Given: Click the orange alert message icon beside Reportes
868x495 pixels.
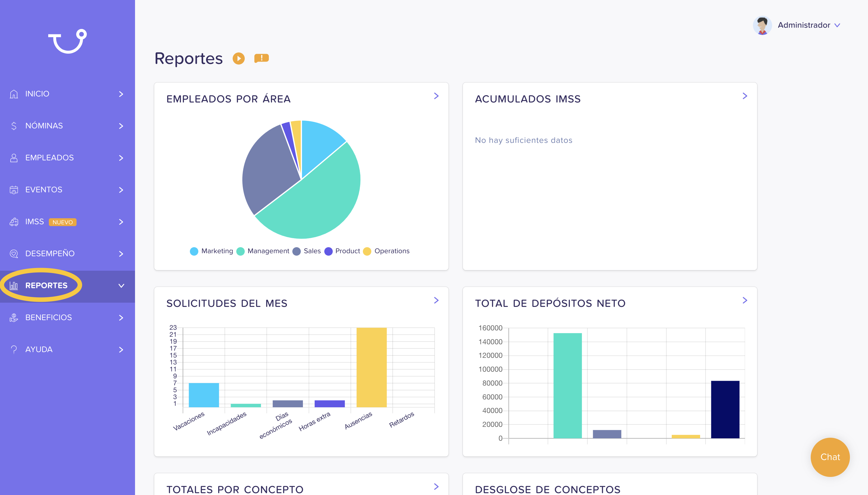Looking at the screenshot, I should (x=261, y=58).
